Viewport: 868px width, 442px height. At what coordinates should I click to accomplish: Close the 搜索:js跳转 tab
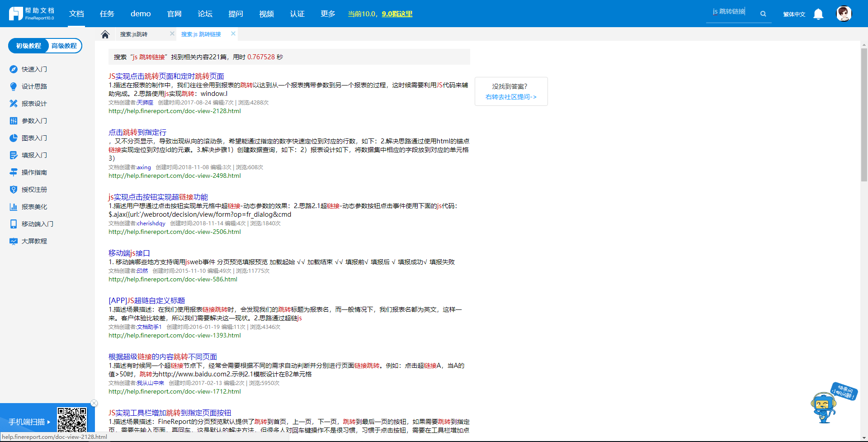[x=172, y=33]
